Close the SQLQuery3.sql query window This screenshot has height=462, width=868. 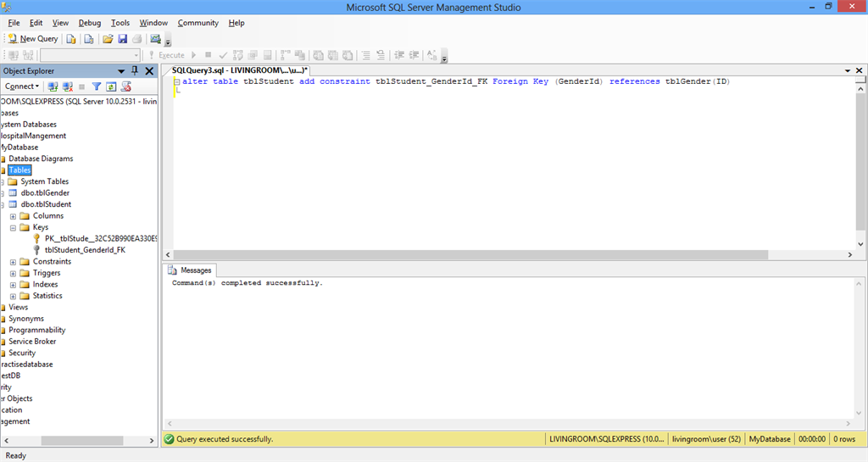(860, 71)
